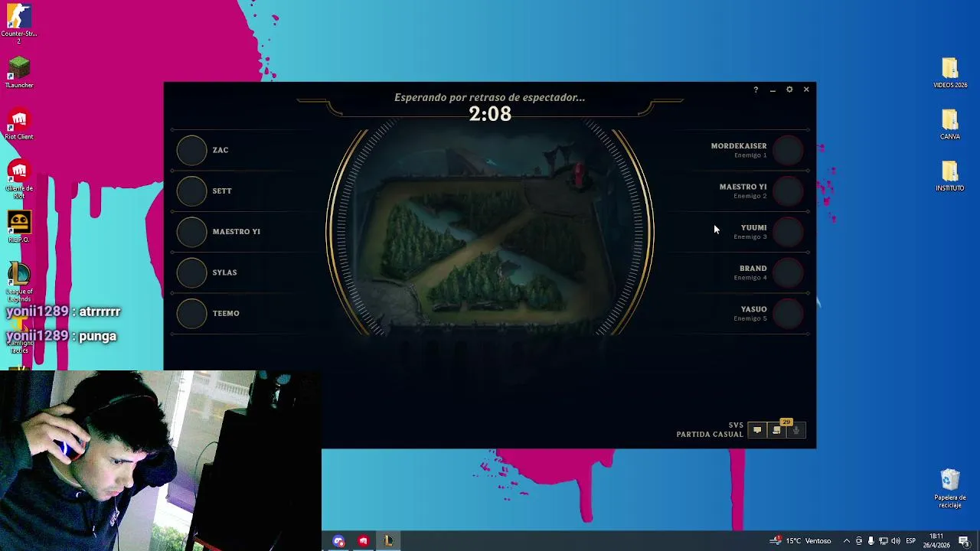Switch the ESP keyboard language indicator
980x551 pixels.
[910, 541]
